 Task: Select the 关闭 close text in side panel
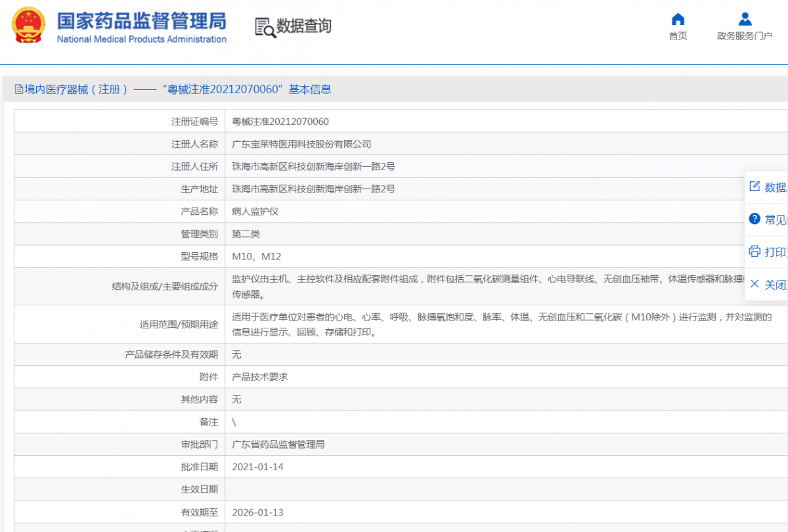[x=776, y=284]
